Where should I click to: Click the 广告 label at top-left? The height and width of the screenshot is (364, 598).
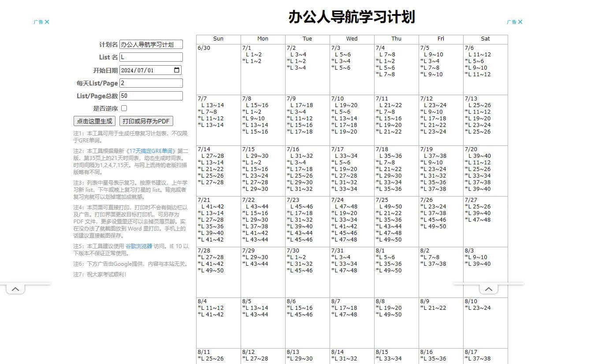click(38, 22)
